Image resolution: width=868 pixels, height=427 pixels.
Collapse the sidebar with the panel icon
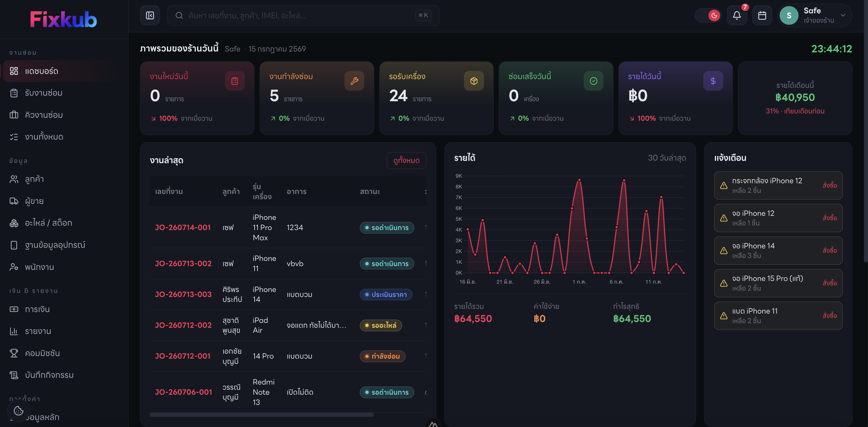click(150, 15)
